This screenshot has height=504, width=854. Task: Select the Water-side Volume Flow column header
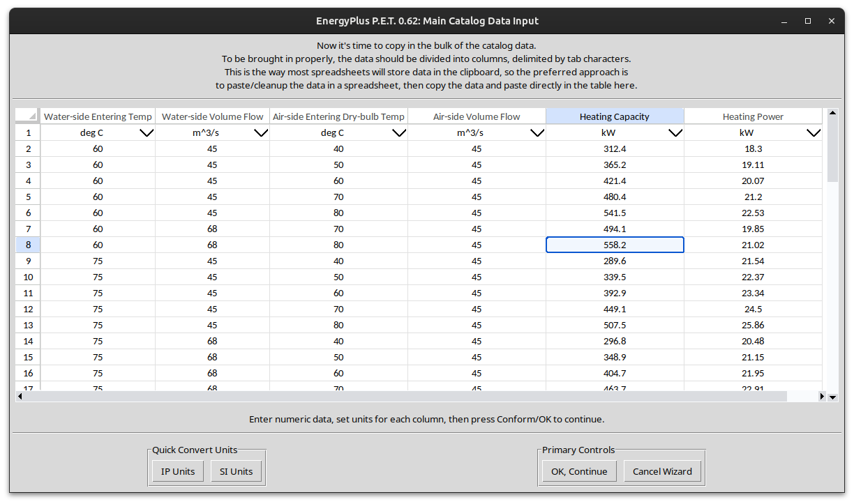[212, 116]
